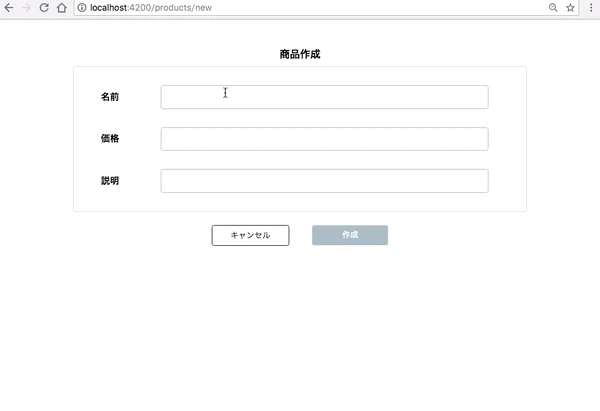View site info icon in address bar
600x411 pixels.
82,8
